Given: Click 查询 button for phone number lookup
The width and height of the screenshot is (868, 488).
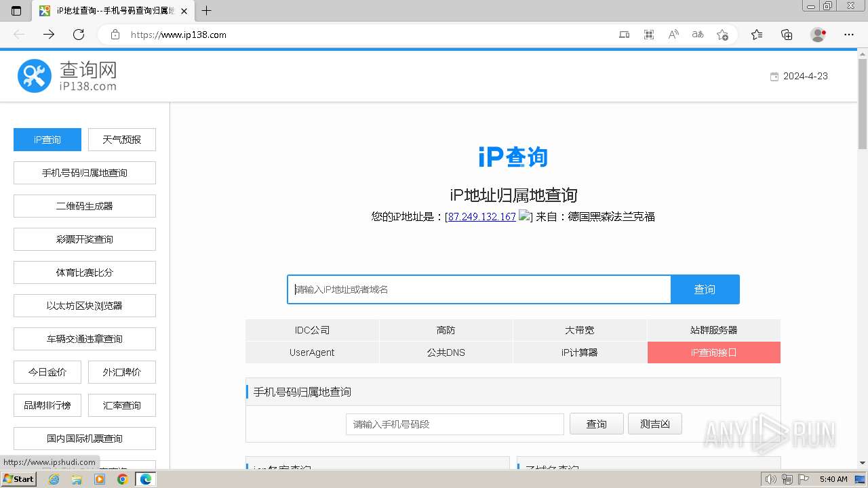Looking at the screenshot, I should (597, 424).
